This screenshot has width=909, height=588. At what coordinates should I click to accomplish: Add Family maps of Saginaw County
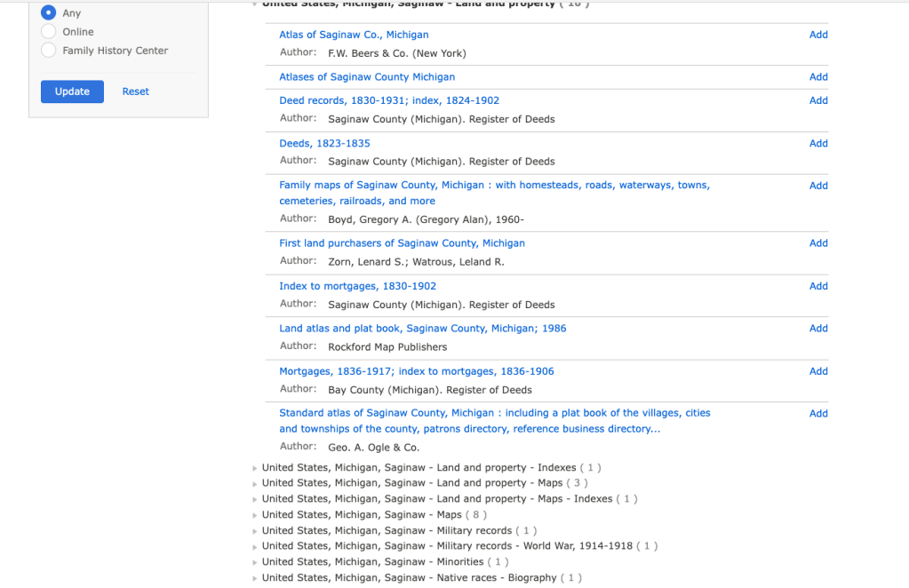(817, 186)
